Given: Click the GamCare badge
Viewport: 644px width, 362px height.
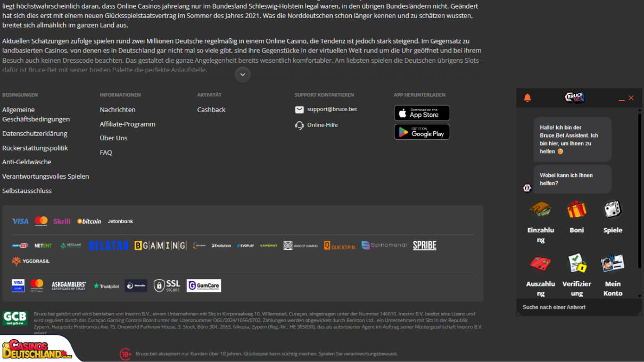Looking at the screenshot, I should click(x=204, y=286).
